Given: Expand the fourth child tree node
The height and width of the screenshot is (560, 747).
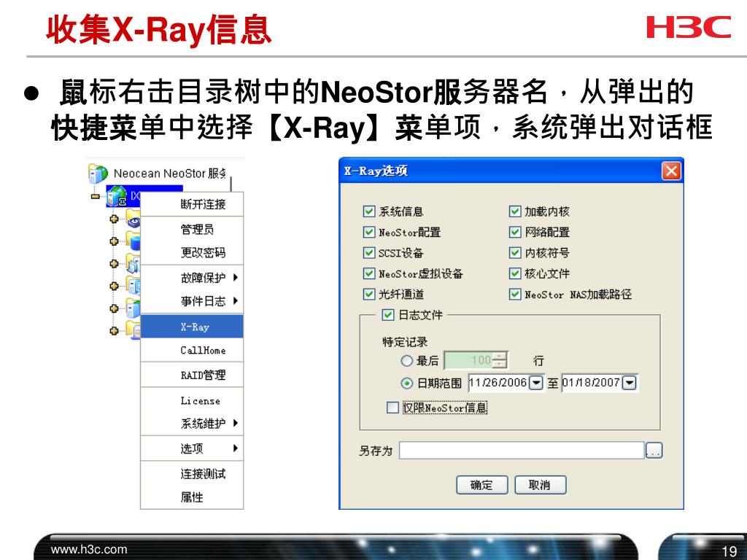Looking at the screenshot, I should (x=113, y=286).
